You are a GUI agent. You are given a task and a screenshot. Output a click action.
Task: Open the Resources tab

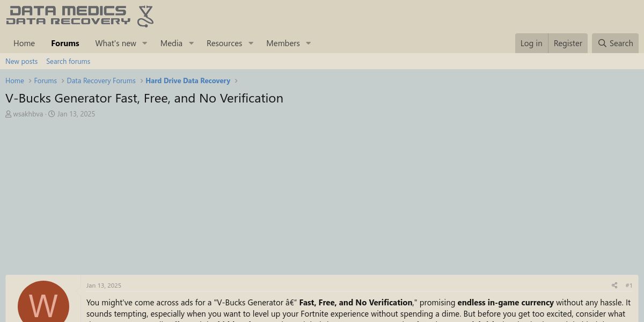click(224, 43)
